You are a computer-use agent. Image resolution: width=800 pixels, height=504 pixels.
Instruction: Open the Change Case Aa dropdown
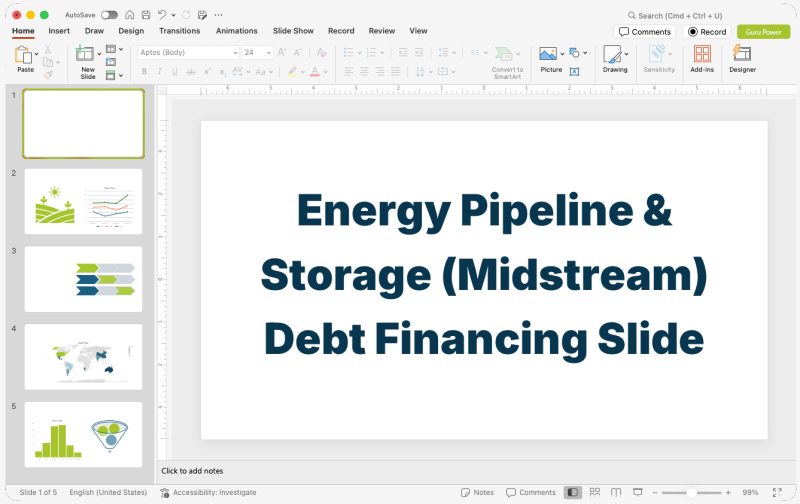(x=264, y=72)
